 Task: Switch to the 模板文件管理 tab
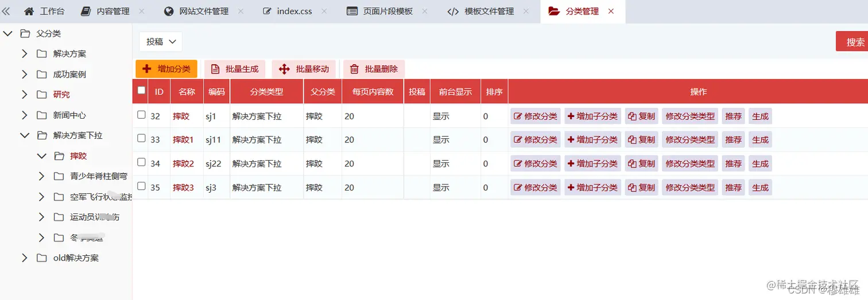coord(480,11)
